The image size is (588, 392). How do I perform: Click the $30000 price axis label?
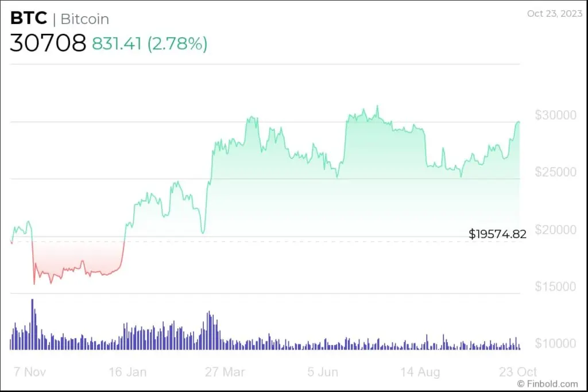point(555,115)
